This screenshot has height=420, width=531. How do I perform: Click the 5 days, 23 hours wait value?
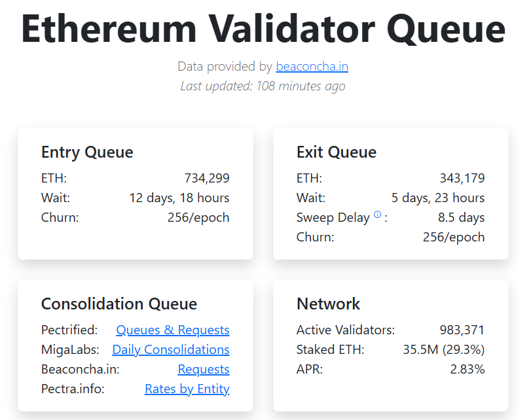(438, 198)
